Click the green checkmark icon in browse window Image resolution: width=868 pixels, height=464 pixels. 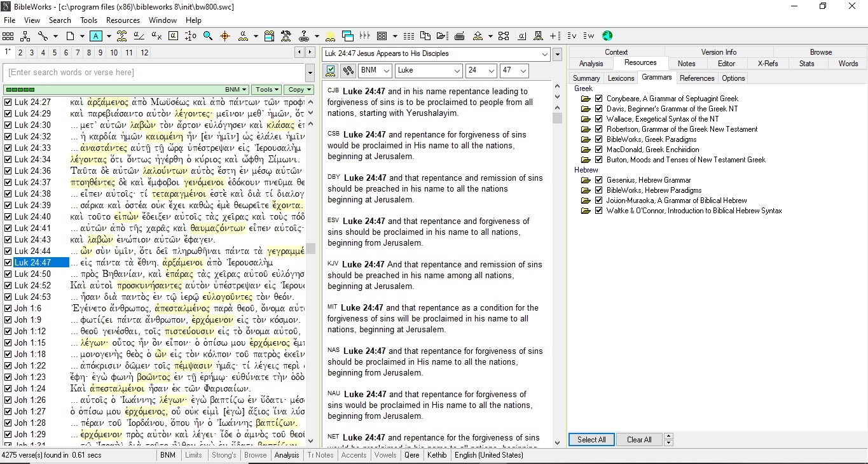[x=331, y=71]
